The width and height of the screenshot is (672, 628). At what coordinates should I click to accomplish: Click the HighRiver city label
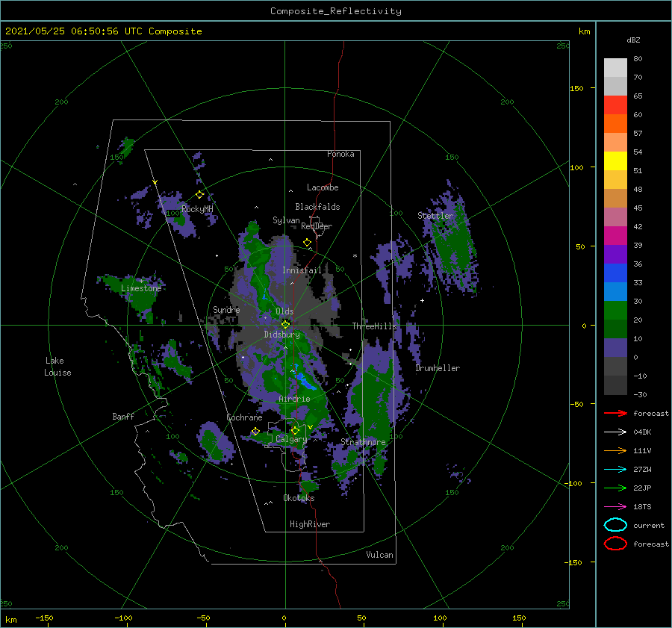pyautogui.click(x=310, y=524)
